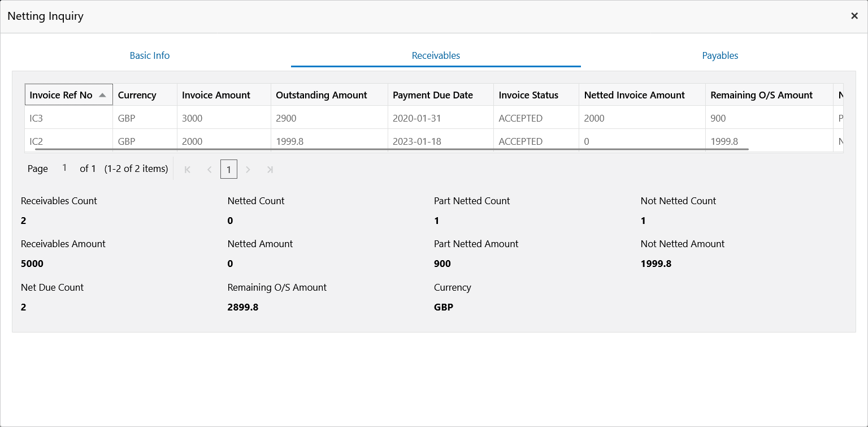Click the GBP currency cell in IC3 row
Image resolution: width=868 pixels, height=427 pixels.
(x=145, y=118)
